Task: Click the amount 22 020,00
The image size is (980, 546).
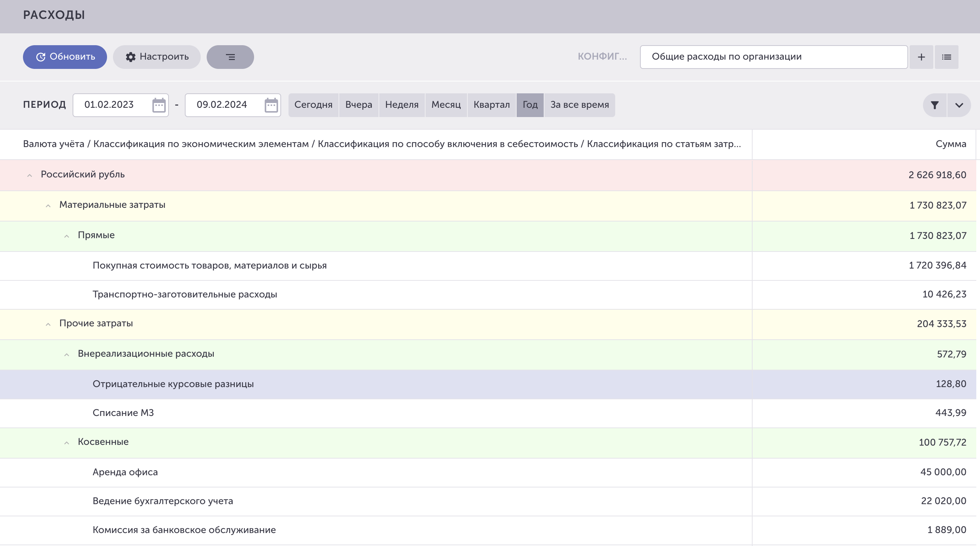Action: (943, 502)
